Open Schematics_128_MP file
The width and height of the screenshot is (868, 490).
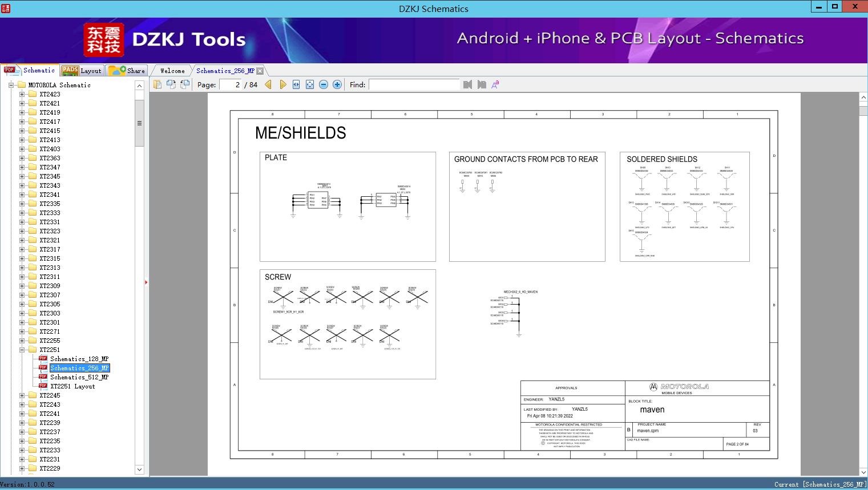point(79,359)
